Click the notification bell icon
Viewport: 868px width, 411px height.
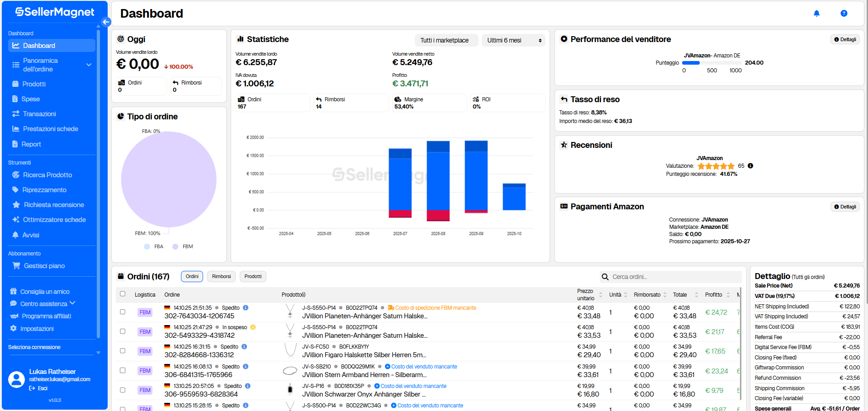pos(816,14)
